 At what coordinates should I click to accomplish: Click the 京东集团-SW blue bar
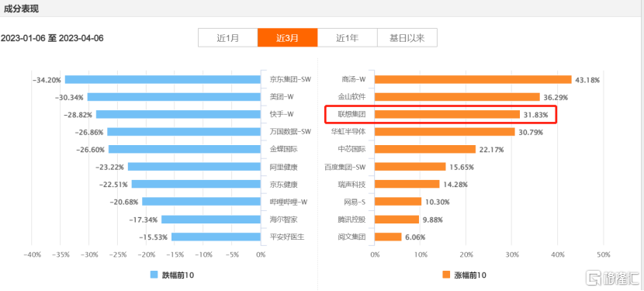[x=163, y=79]
